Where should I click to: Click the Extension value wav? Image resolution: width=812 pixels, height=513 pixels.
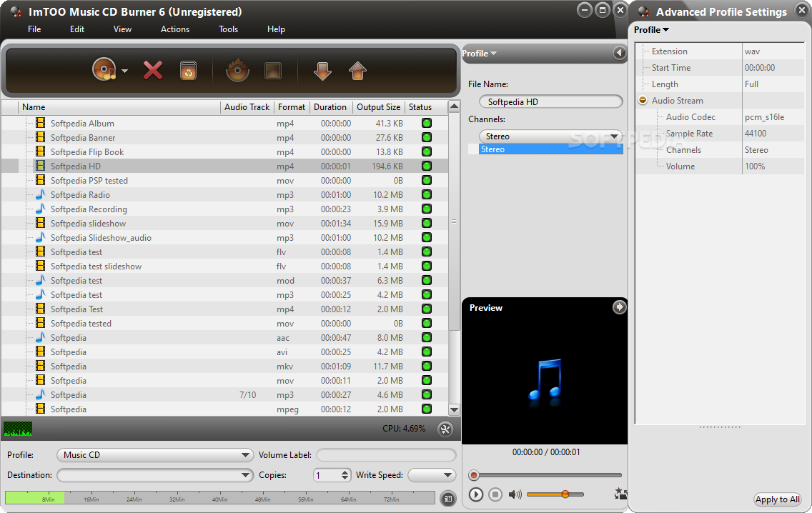click(x=752, y=51)
